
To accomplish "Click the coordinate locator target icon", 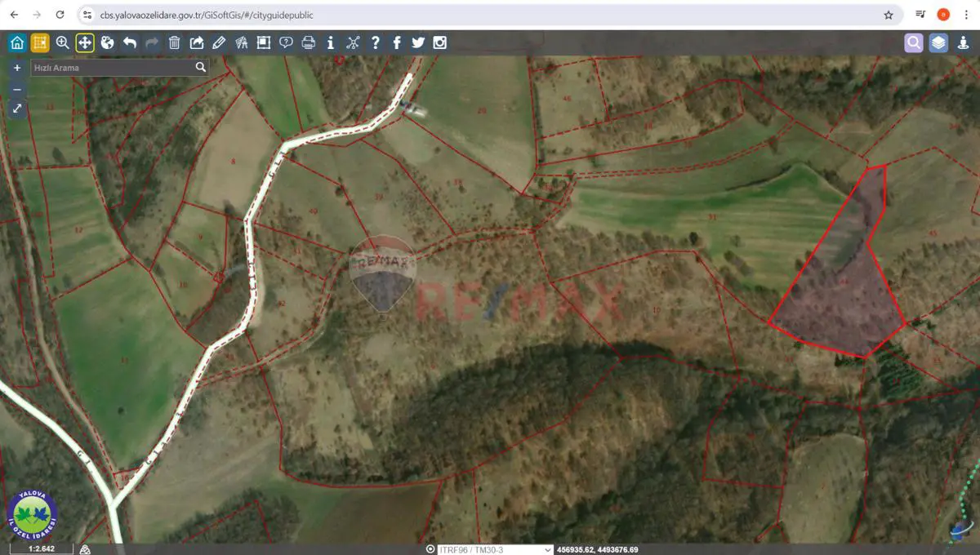I will tap(430, 549).
